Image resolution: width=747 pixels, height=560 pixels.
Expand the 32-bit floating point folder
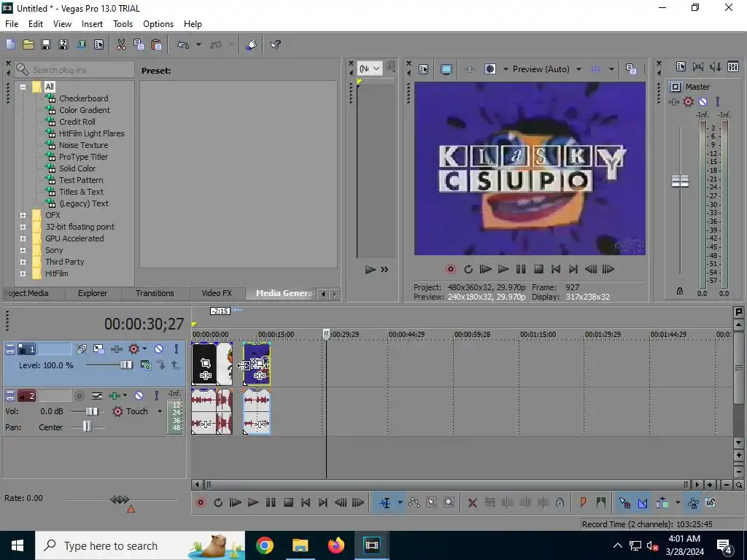pyautogui.click(x=23, y=227)
